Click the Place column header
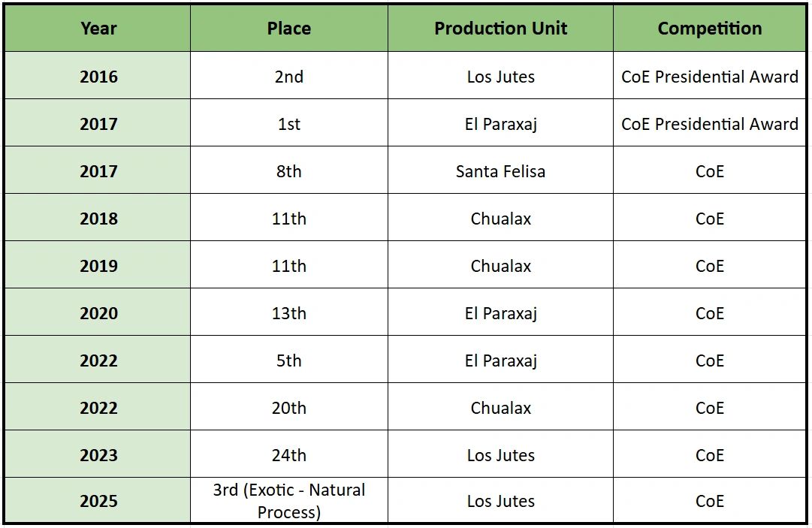 coord(288,29)
